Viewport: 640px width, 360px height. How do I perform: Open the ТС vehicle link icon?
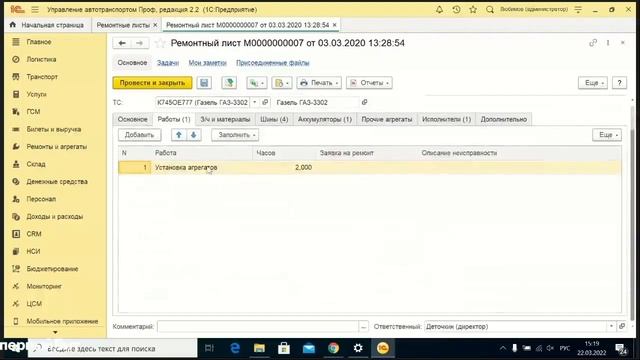coord(265,102)
